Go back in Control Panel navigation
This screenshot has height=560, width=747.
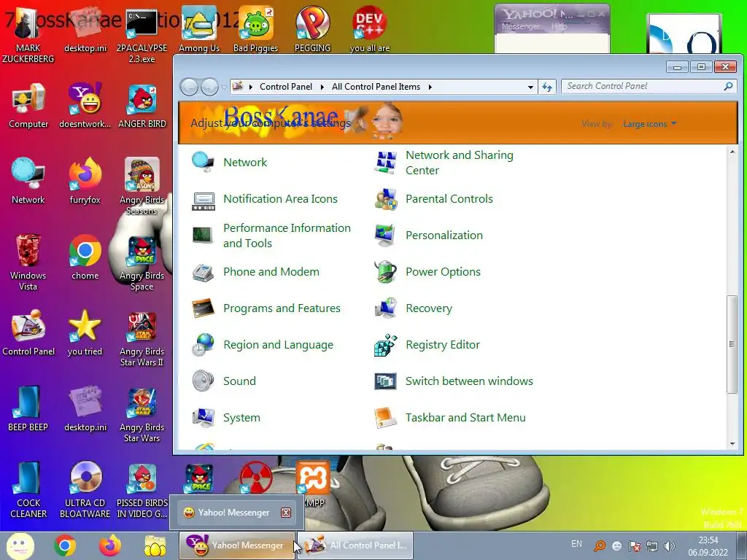(189, 87)
